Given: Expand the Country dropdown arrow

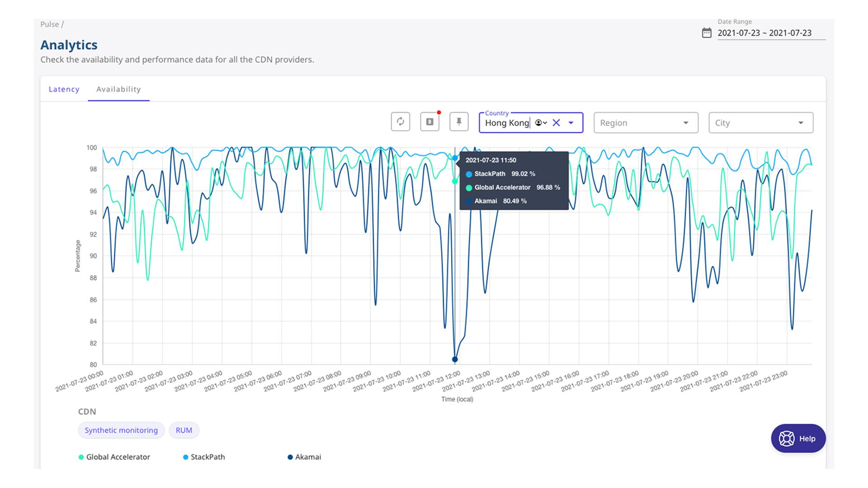Looking at the screenshot, I should point(571,123).
